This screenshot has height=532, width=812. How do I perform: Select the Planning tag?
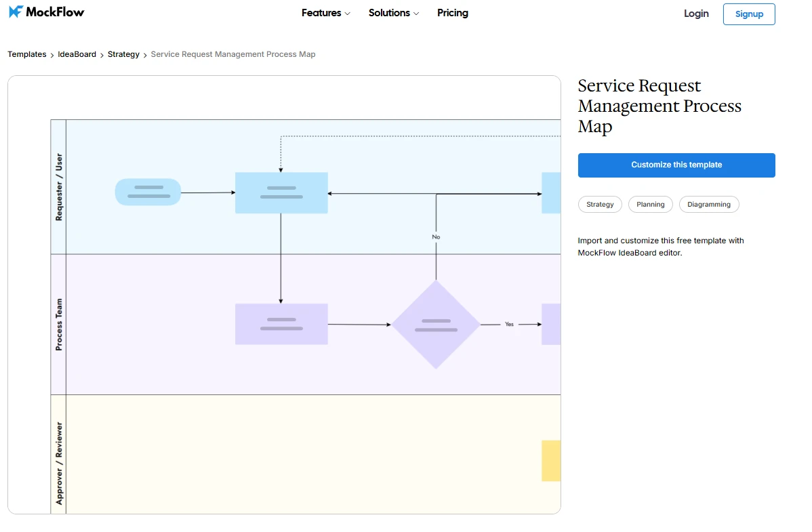pos(651,205)
